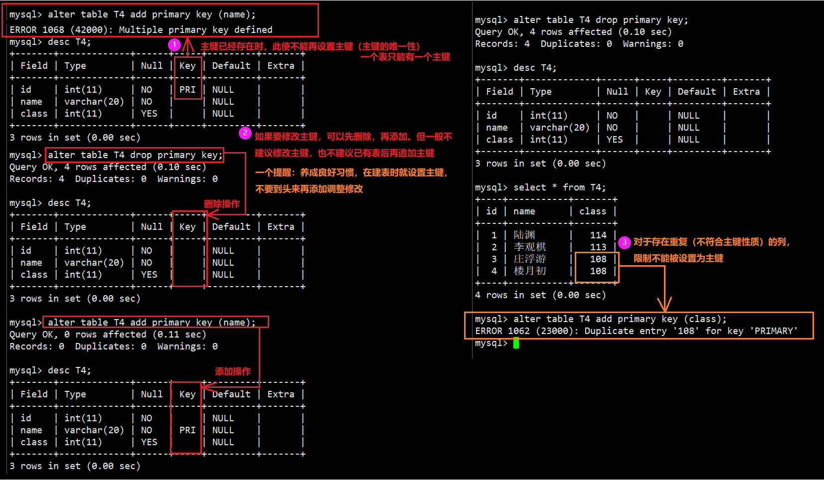Click the "ERROR 1062 (23000): Duplicate entry '108'" line
Image resolution: width=824 pixels, height=504 pixels.
(x=636, y=331)
